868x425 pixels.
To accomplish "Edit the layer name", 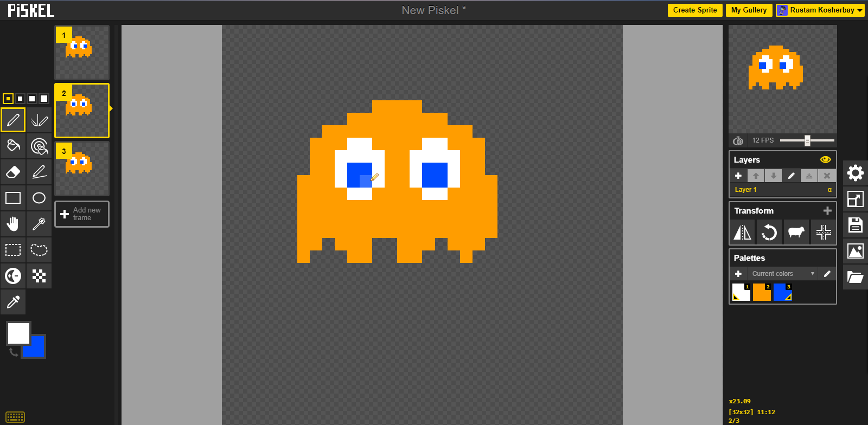I will pos(792,176).
